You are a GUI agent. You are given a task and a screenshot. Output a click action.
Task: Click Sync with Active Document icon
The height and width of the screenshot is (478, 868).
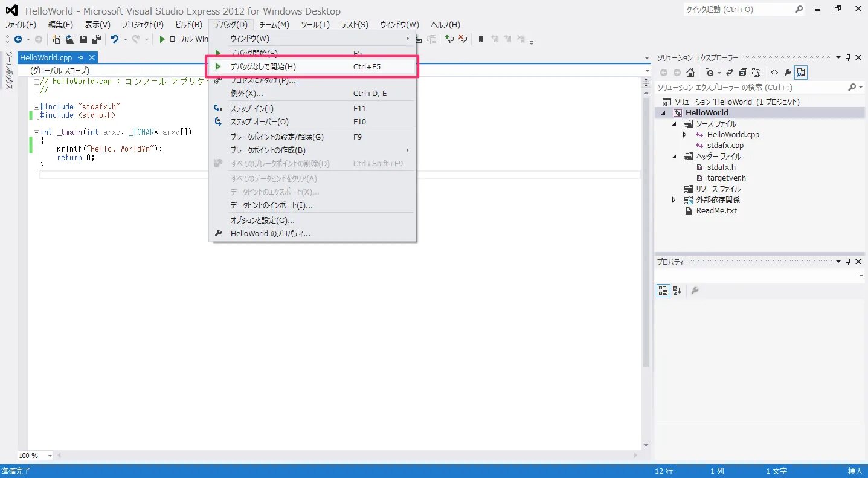(x=729, y=73)
